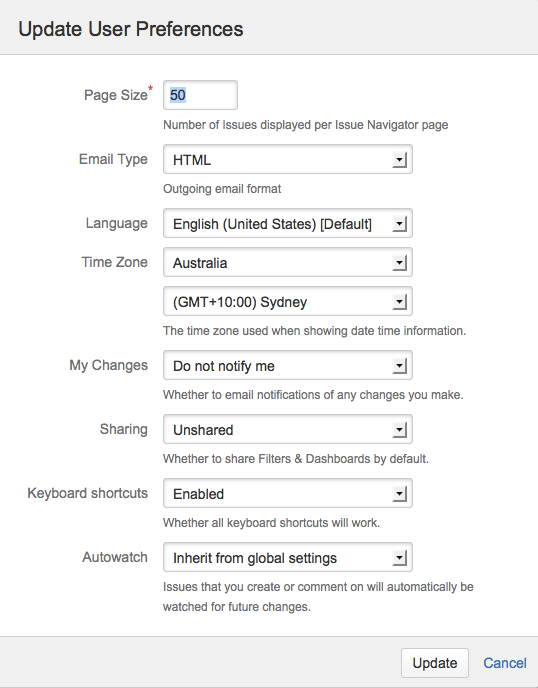Open the Sharing dropdown set to Unshared
Viewport: 538px width, 688px height.
[287, 429]
